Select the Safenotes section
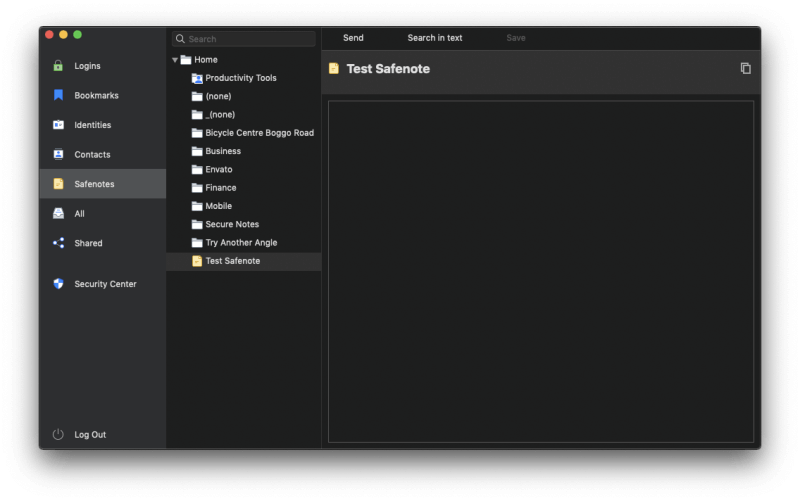Image resolution: width=800 pixels, height=501 pixels. click(103, 184)
